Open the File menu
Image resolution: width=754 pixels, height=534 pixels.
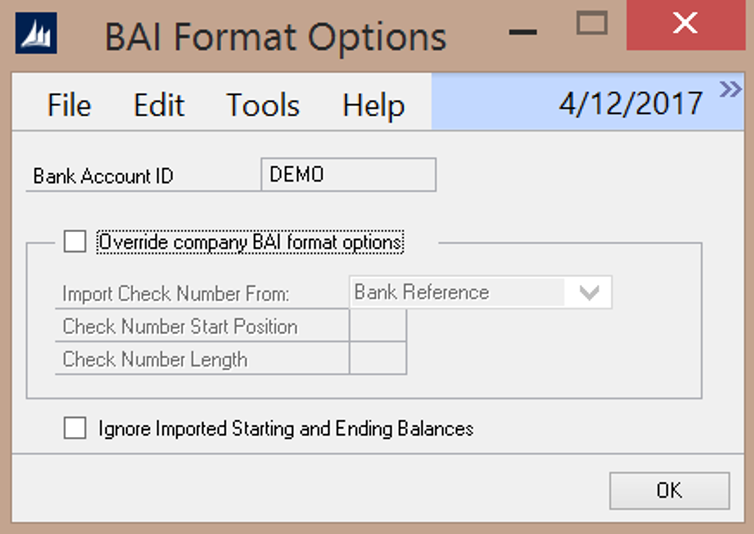[69, 105]
